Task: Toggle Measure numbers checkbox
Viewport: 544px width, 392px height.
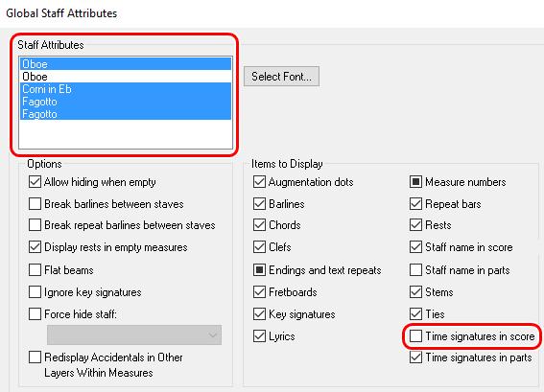Action: (x=415, y=182)
